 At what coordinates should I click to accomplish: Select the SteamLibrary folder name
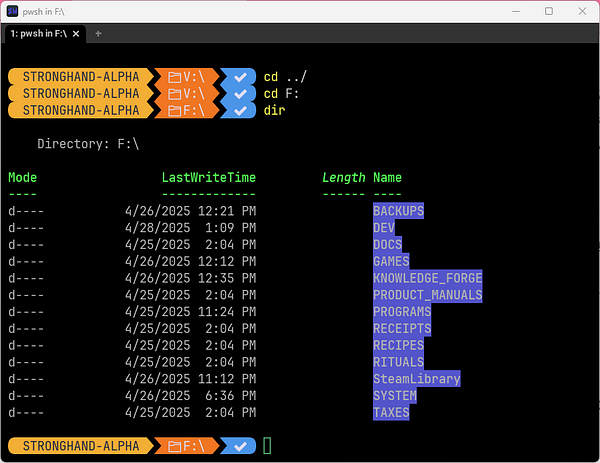416,379
